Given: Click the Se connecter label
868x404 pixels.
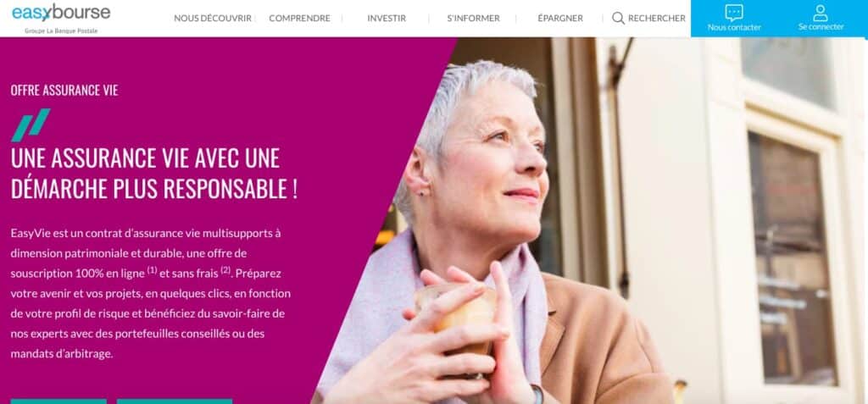Looking at the screenshot, I should 821,26.
